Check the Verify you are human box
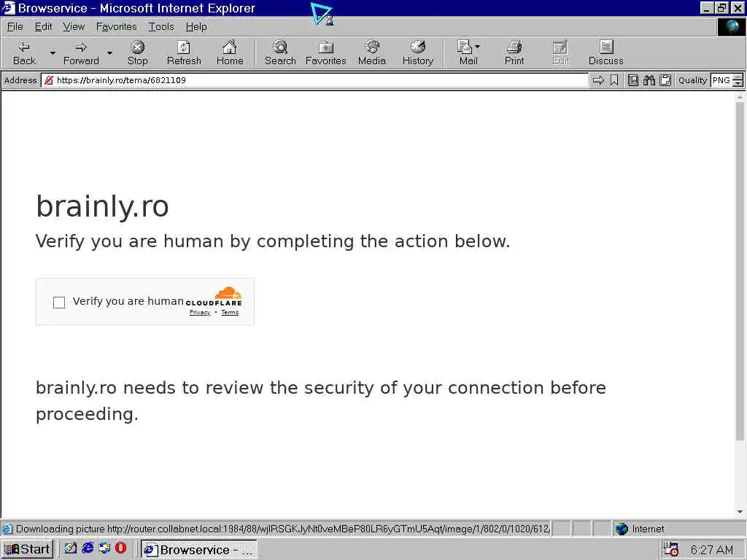The width and height of the screenshot is (747, 560). pos(59,303)
